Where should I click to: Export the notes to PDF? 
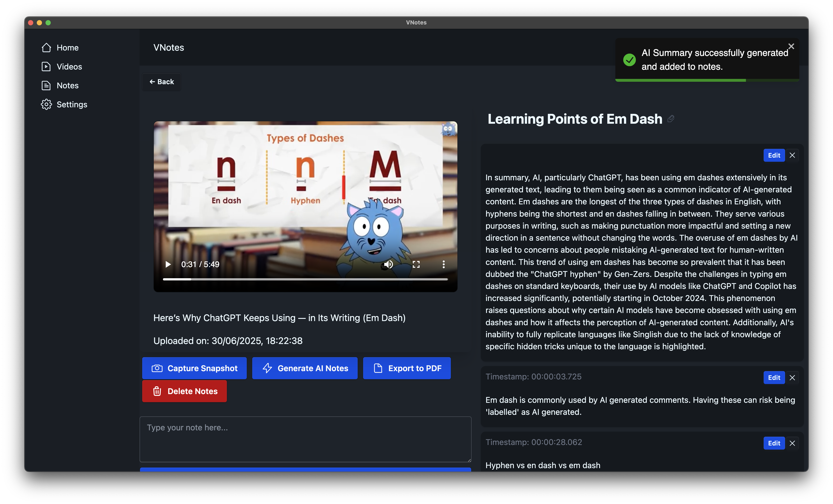[407, 368]
